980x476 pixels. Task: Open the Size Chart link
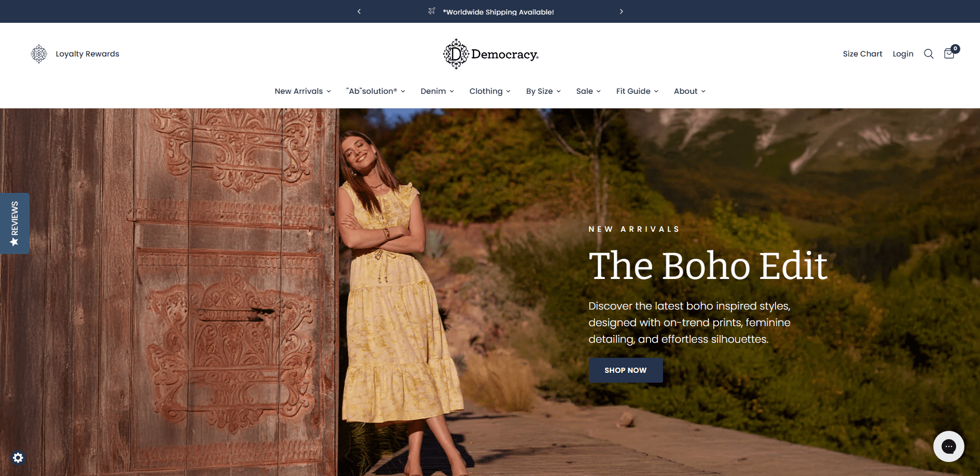(862, 54)
